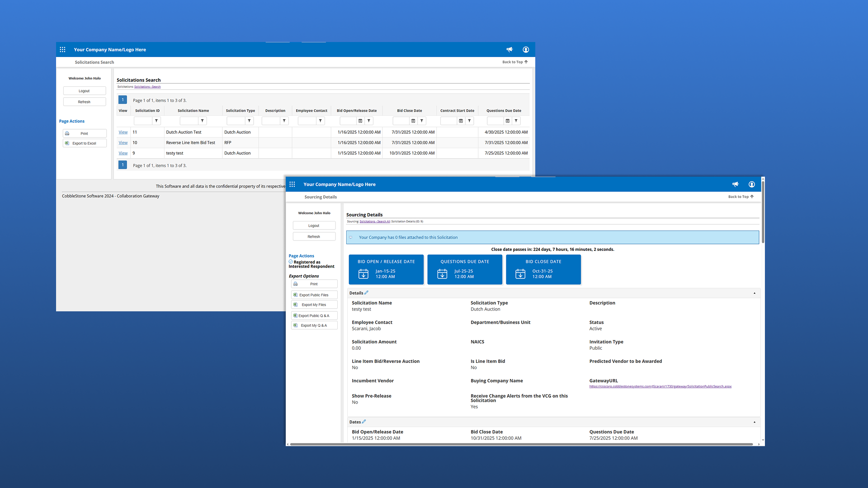
Task: Click Refresh in Sourcing Details window
Action: tap(314, 236)
